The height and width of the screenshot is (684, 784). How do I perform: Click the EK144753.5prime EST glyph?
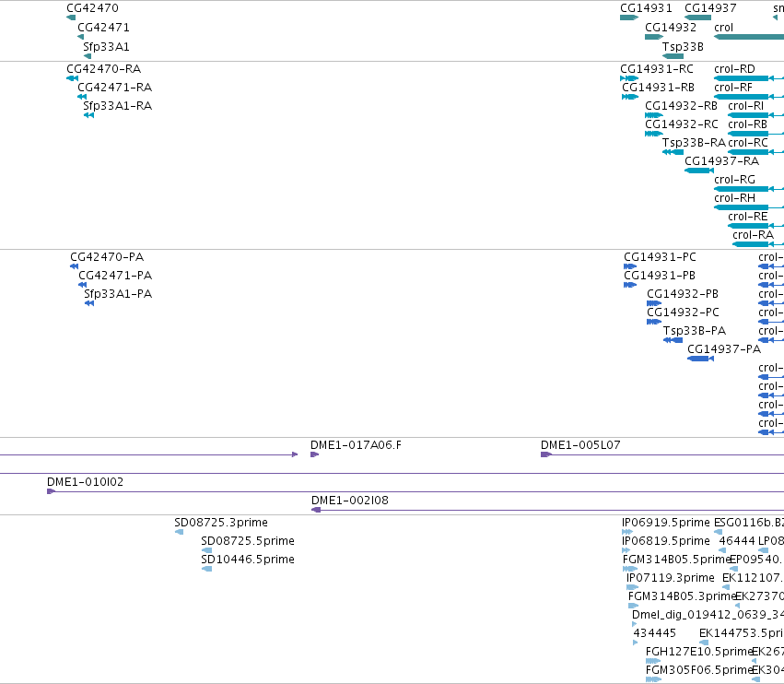pos(704,643)
